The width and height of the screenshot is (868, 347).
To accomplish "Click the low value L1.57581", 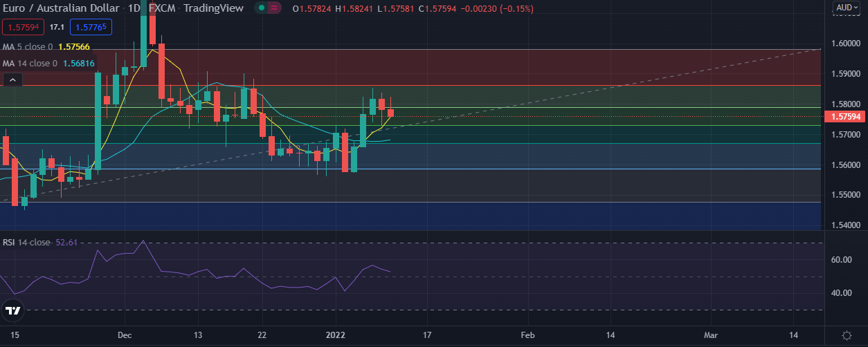I will pyautogui.click(x=397, y=9).
